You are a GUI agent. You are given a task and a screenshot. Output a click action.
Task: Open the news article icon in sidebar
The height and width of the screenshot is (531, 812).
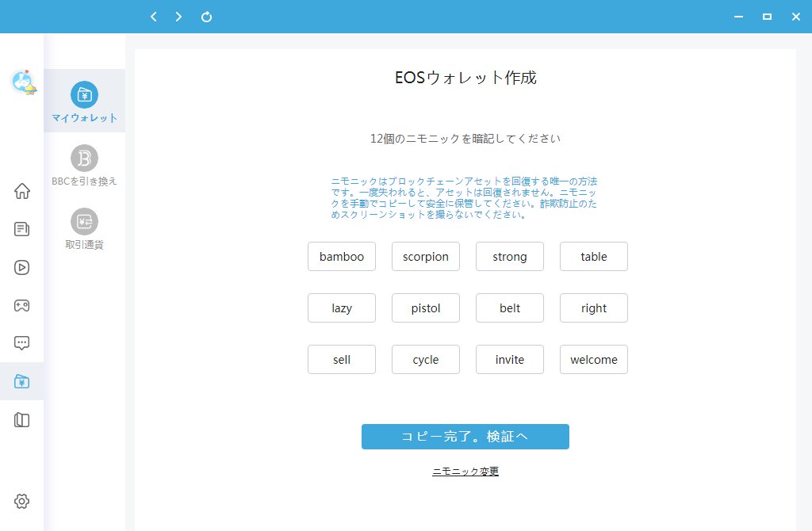22,229
